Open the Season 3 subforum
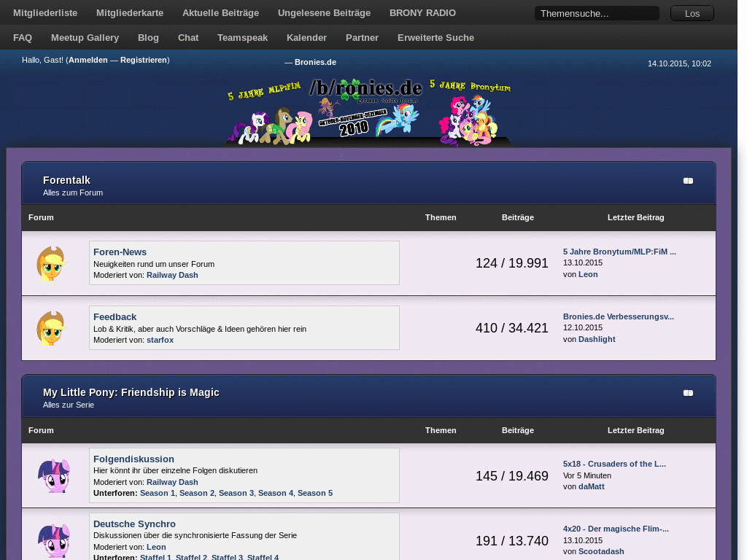 236,494
